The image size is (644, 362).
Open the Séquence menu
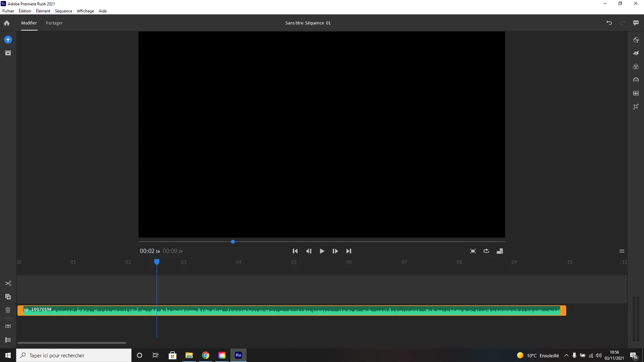pos(63,11)
